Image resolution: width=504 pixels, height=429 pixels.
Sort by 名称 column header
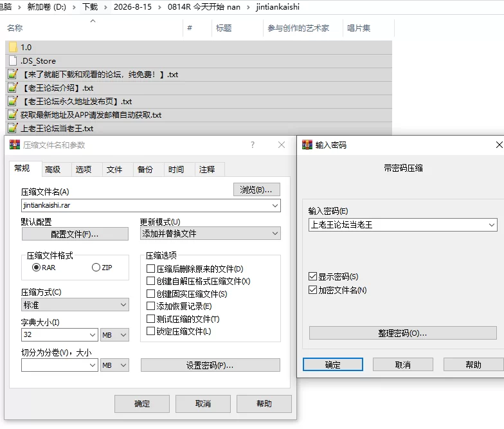[15, 28]
